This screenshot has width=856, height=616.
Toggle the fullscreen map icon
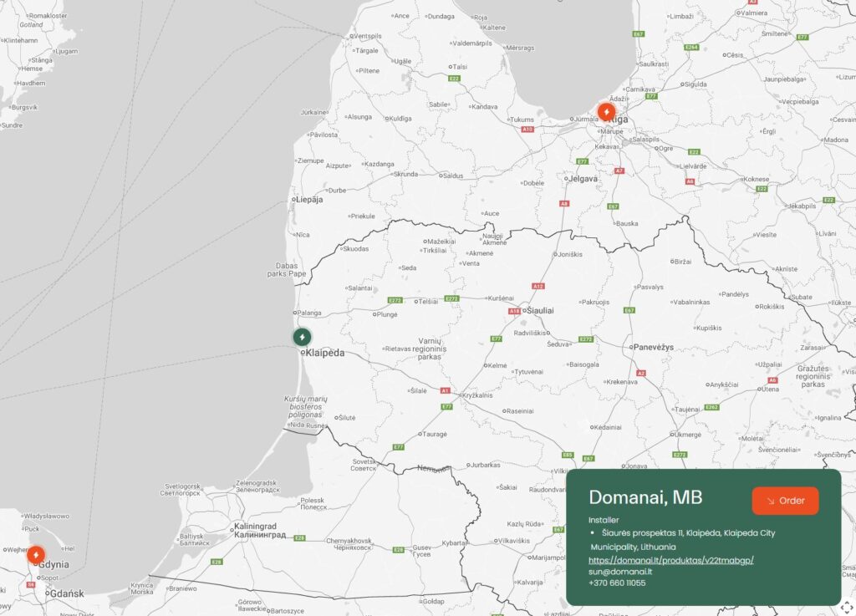(846, 607)
